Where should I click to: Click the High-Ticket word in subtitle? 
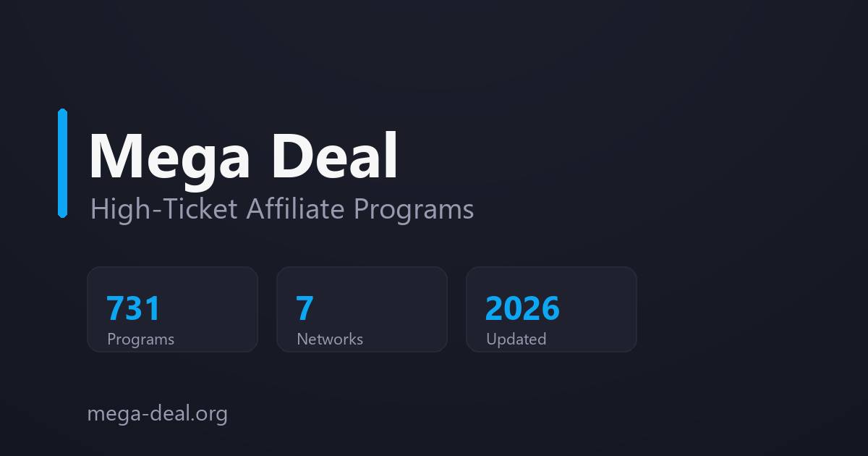tap(164, 210)
